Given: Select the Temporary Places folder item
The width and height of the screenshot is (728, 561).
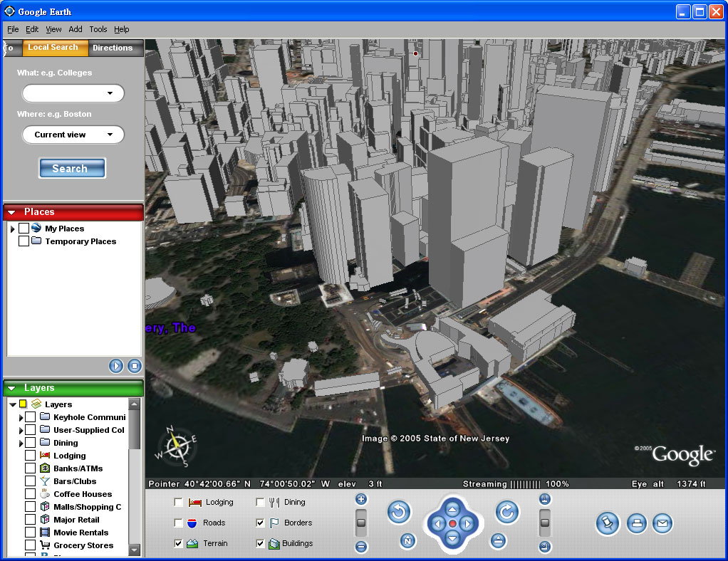Looking at the screenshot, I should pyautogui.click(x=80, y=241).
